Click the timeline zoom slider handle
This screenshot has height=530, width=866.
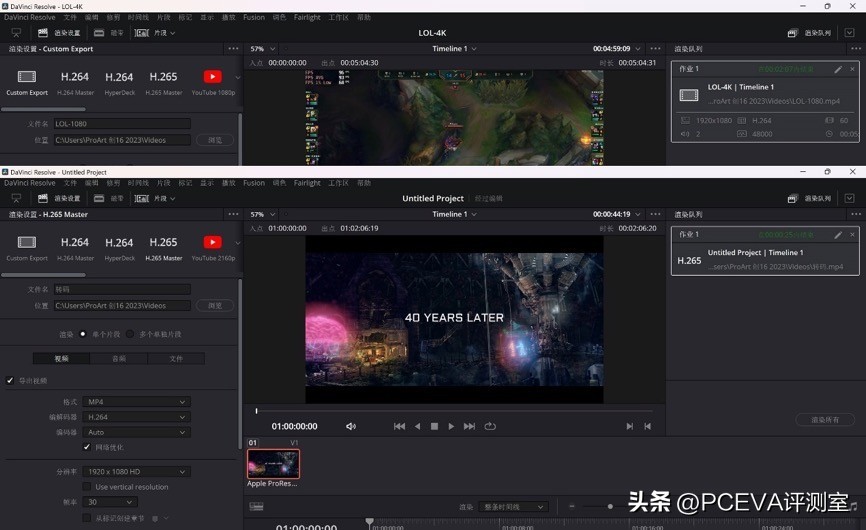coord(610,507)
